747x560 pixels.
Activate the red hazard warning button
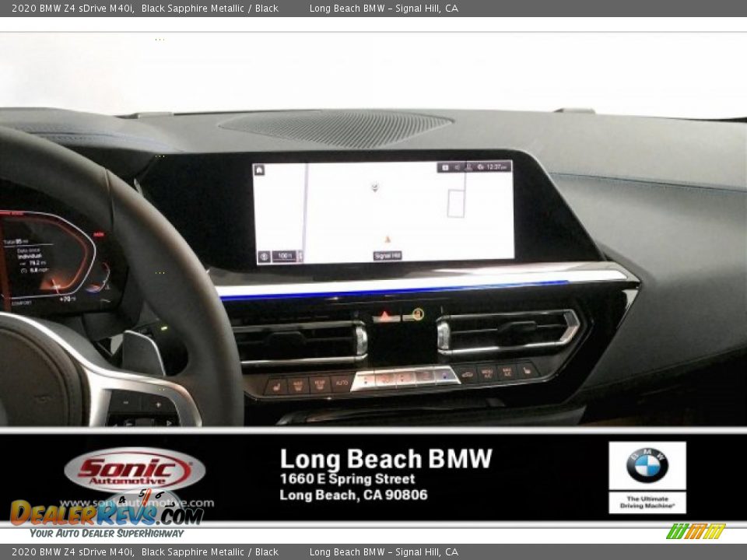(385, 317)
